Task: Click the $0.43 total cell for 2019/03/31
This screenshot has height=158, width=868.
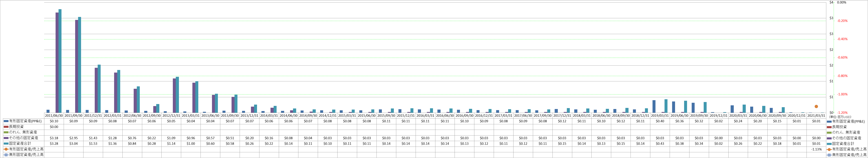Action: coord(660,144)
